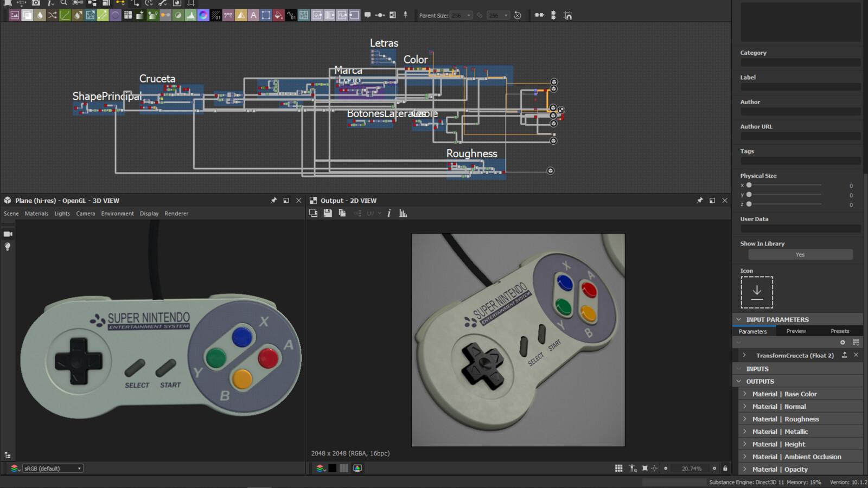
Task: Collapse the OUTPUTS section
Action: pyautogui.click(x=738, y=381)
